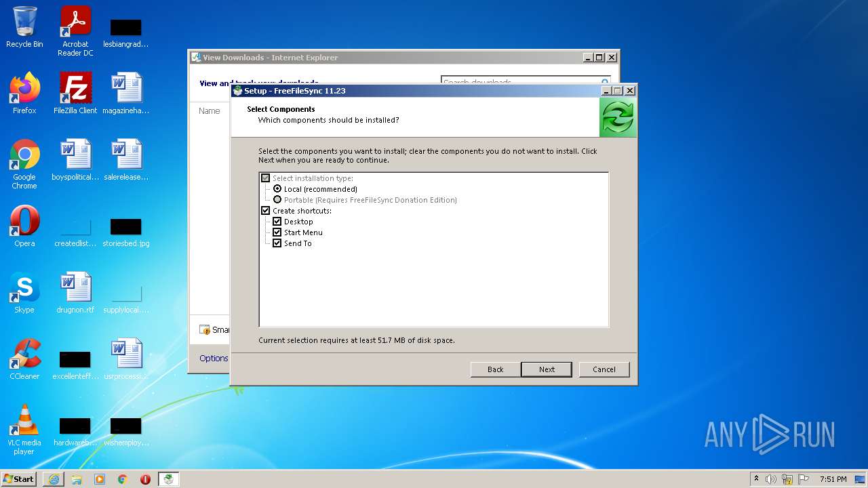Select the magazineha... Word document icon

[x=126, y=94]
